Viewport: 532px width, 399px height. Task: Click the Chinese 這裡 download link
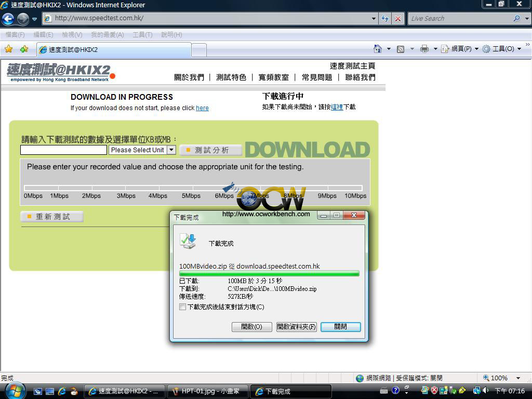337,107
